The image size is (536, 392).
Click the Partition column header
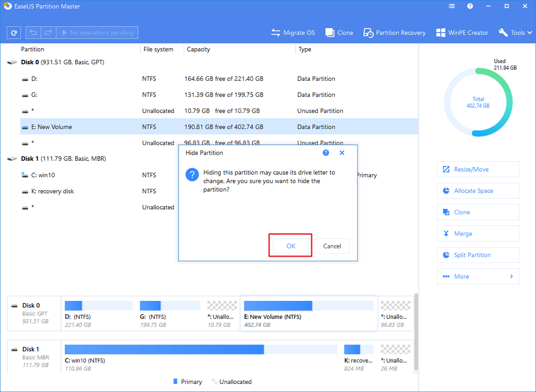[33, 49]
